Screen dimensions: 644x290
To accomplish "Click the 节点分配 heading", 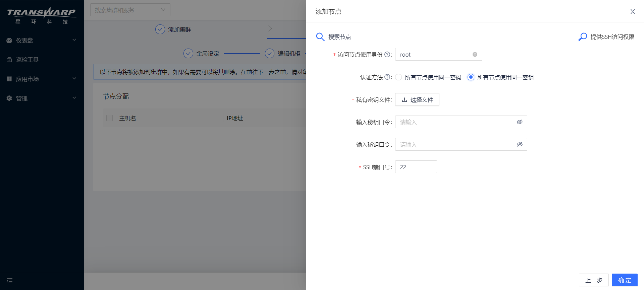I will coord(116,96).
